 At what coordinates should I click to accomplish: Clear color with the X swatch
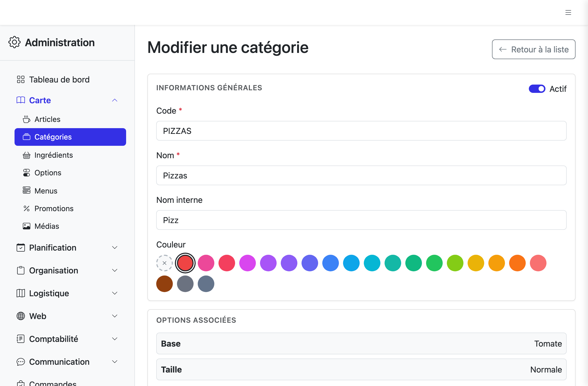[x=165, y=263]
